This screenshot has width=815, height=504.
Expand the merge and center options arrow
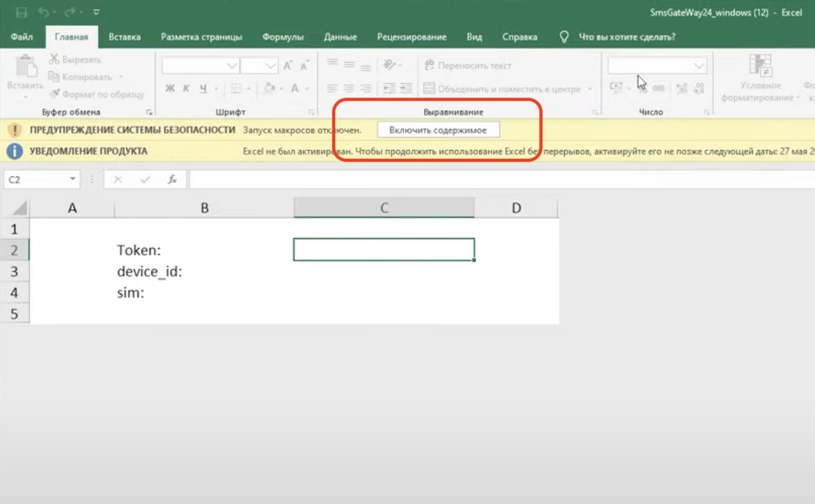tap(590, 89)
